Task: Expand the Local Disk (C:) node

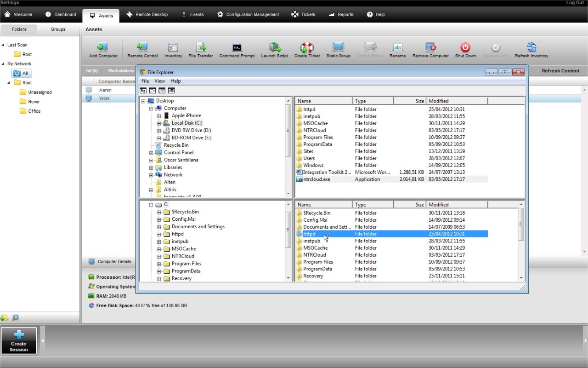Action: pyautogui.click(x=159, y=123)
